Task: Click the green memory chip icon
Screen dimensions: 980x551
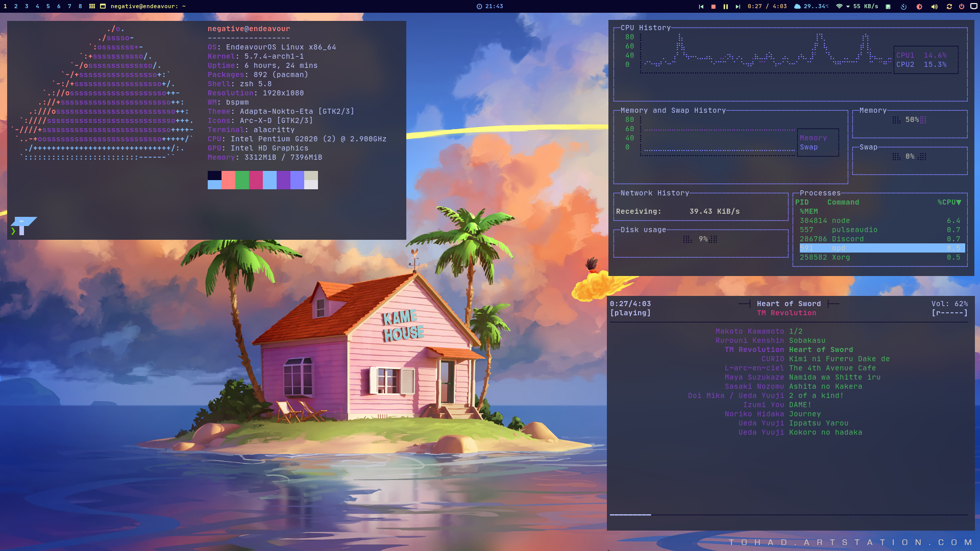Action: pos(888,7)
